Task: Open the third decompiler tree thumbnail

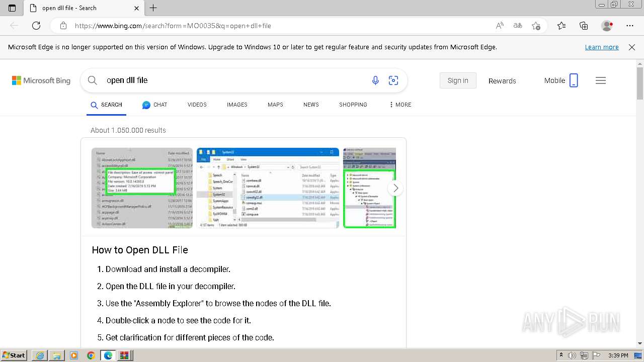Action: (x=369, y=188)
